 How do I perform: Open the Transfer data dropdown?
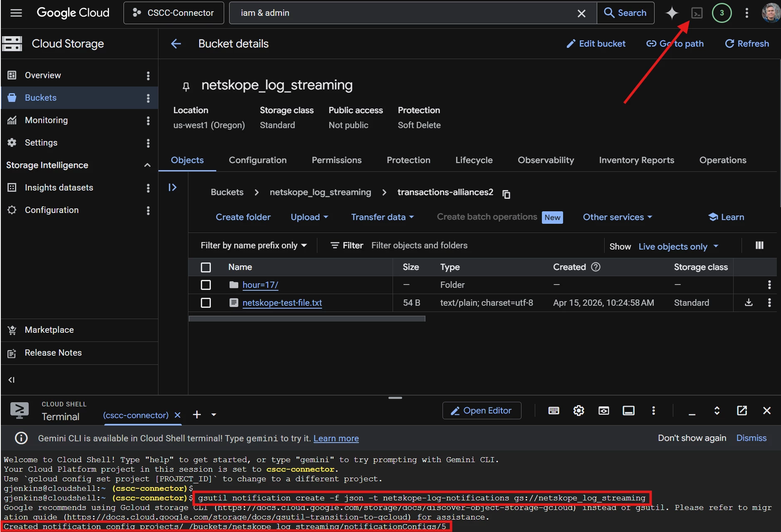(382, 217)
